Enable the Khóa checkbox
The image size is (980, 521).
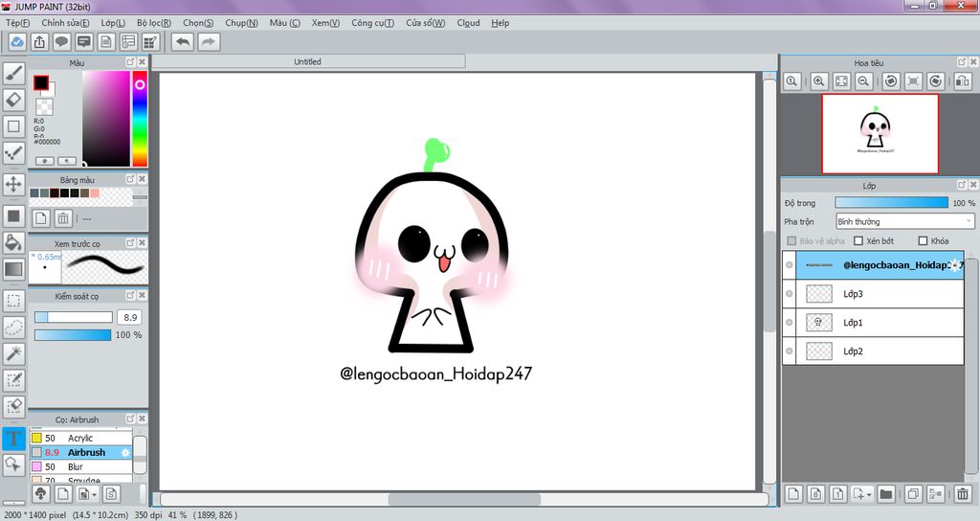[923, 240]
